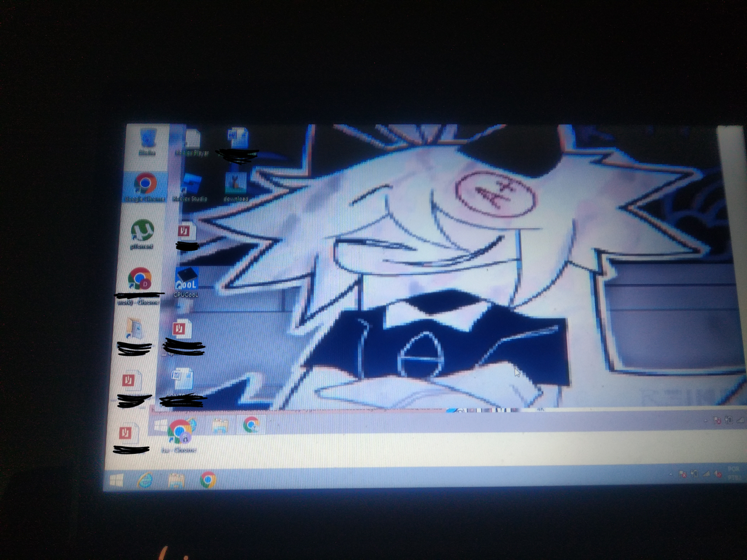The image size is (747, 560).
Task: Open the Word document below the CPUCooL column PDF
Action: pos(182,379)
